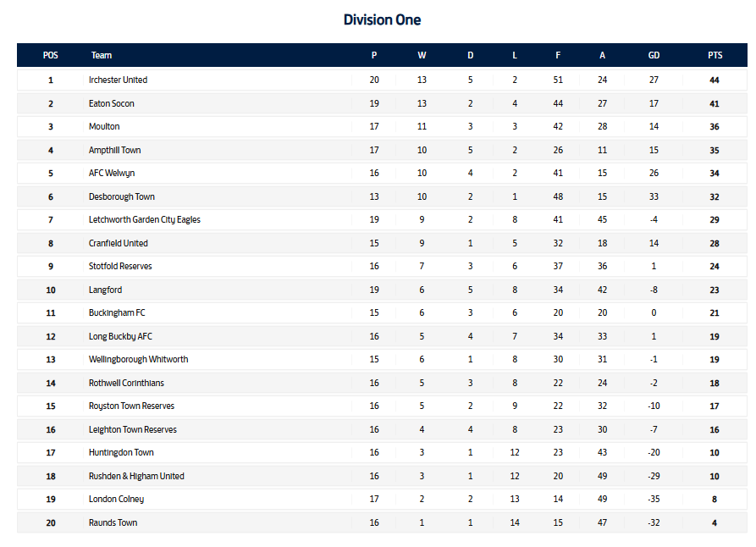The image size is (756, 547).
Task: Click the Irchester United team name
Action: 118,80
